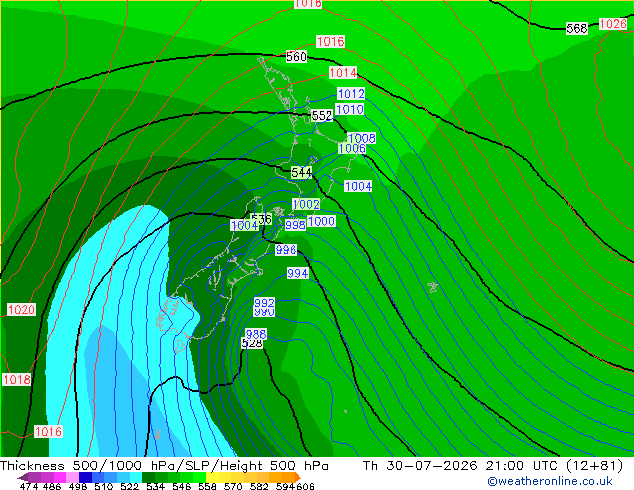634x490 pixels.
Task: Click the timestamp 'Th 30-07-2026 21:00 UTC (12+81)'
Action: pyautogui.click(x=493, y=466)
